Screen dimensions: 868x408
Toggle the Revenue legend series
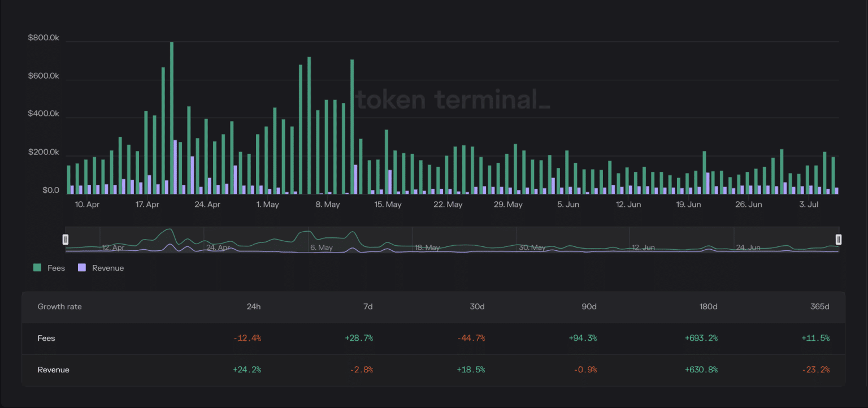101,268
